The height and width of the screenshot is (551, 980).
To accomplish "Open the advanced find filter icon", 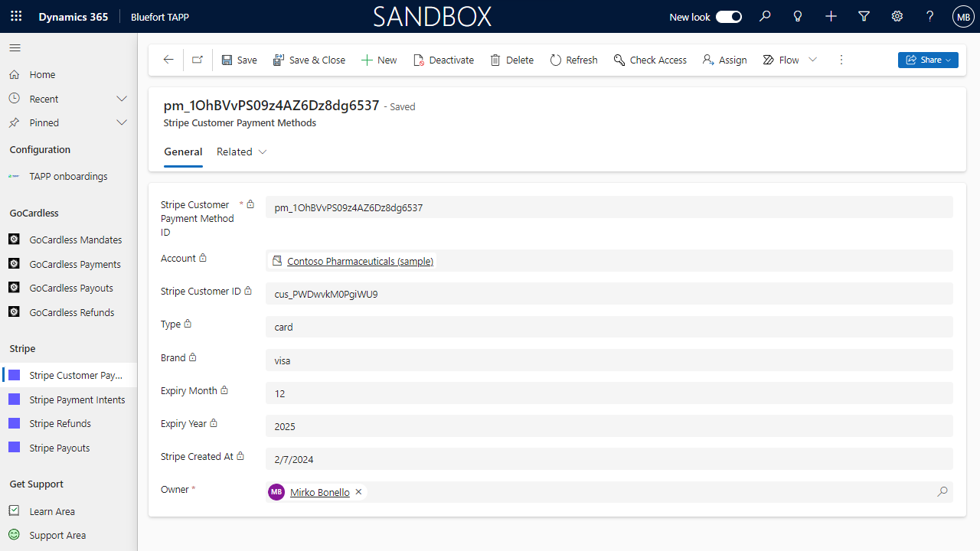I will (864, 17).
